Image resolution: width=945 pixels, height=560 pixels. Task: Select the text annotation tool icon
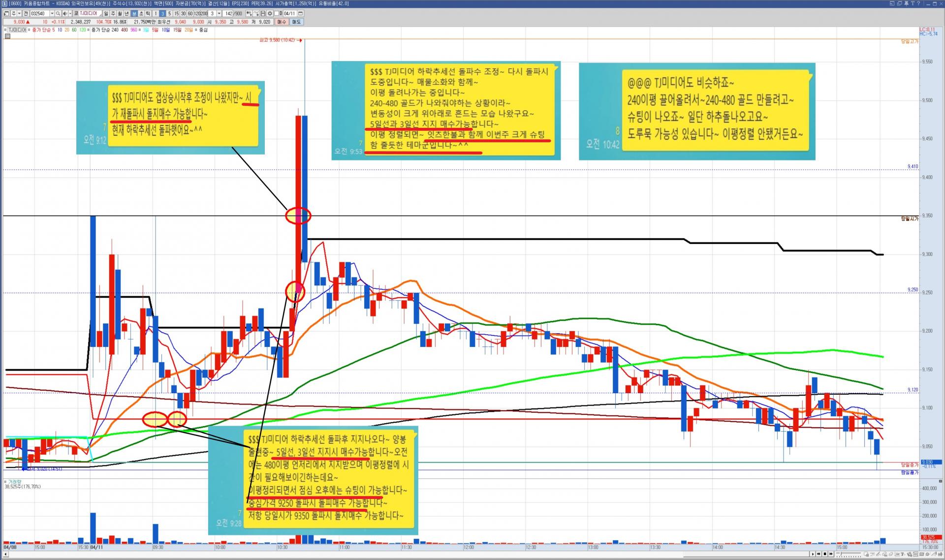[902, 554]
